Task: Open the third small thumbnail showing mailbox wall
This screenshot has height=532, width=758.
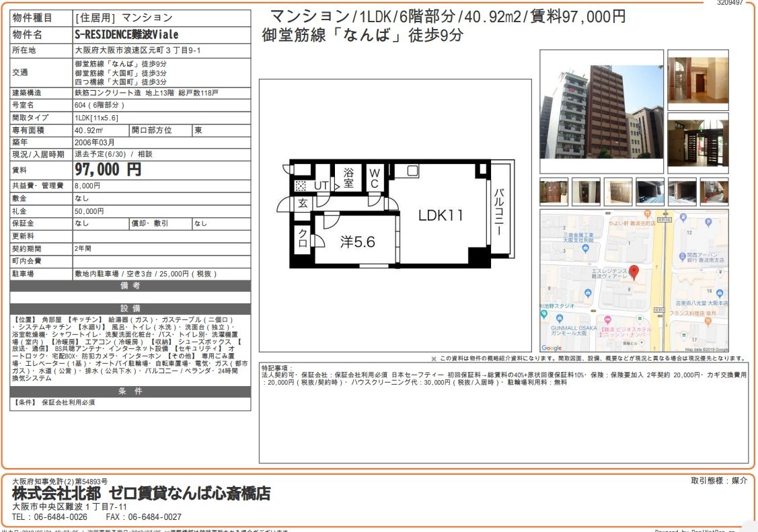Action: point(618,192)
